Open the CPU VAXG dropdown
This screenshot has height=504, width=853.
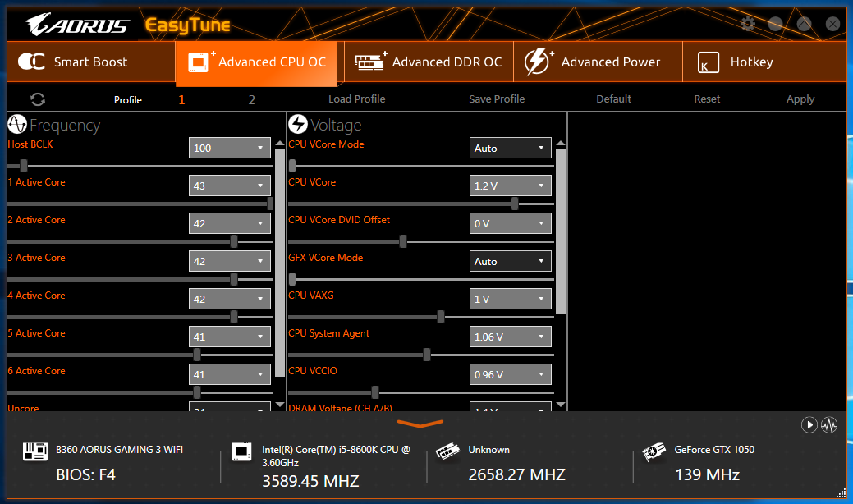(511, 299)
